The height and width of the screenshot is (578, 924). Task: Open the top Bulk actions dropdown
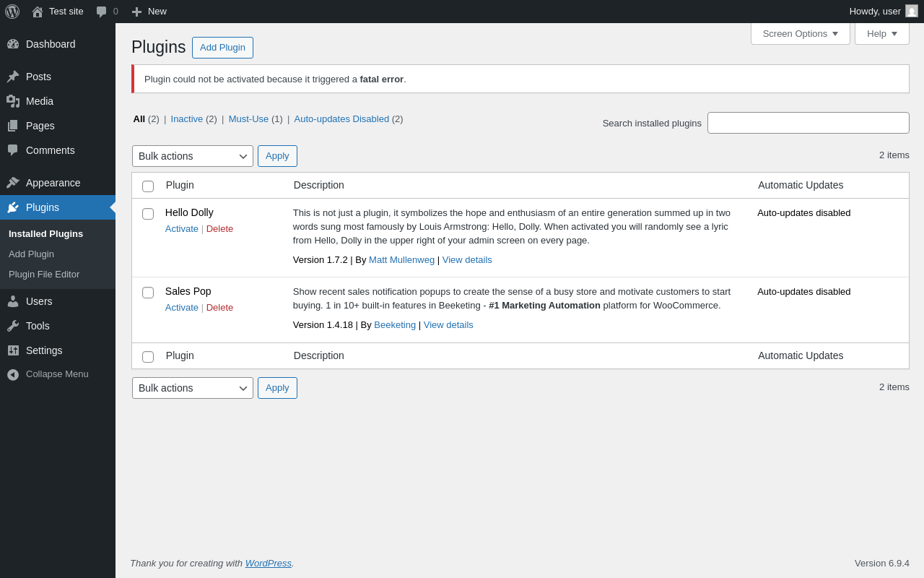[192, 156]
